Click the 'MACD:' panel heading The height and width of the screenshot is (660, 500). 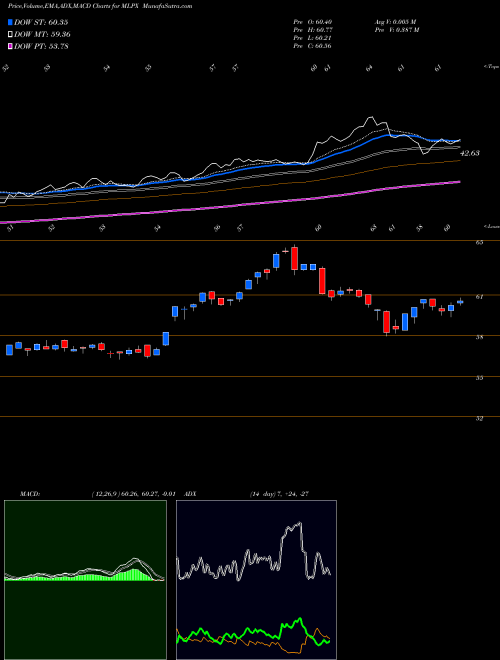pos(30,494)
